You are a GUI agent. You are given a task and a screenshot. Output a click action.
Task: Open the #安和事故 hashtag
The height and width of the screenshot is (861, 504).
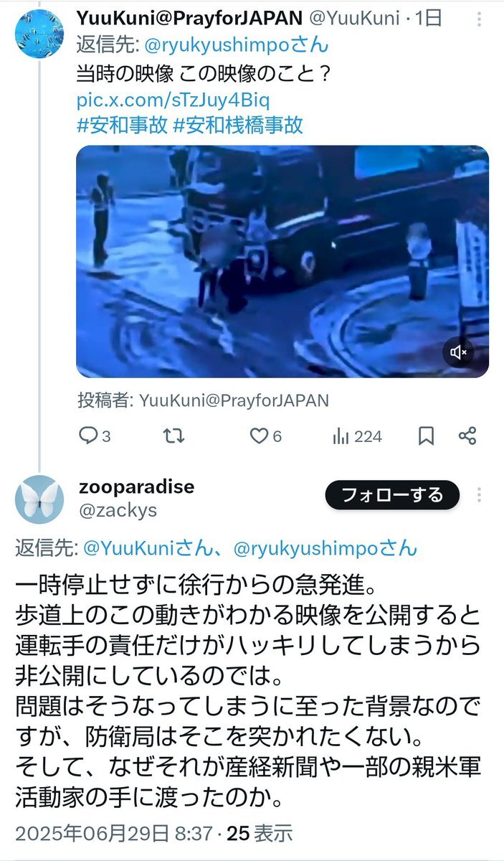pyautogui.click(x=121, y=125)
